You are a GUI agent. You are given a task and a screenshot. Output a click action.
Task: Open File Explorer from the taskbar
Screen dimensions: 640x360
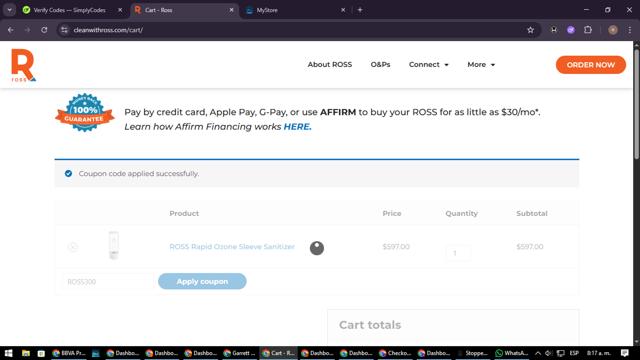coord(26,353)
